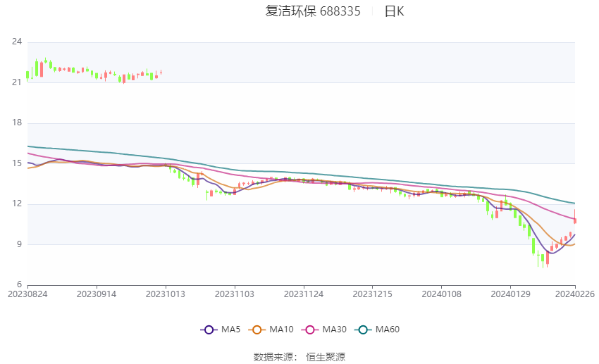The width and height of the screenshot is (599, 364).
Task: Click the x-axis date 20240129
Action: pyautogui.click(x=511, y=294)
